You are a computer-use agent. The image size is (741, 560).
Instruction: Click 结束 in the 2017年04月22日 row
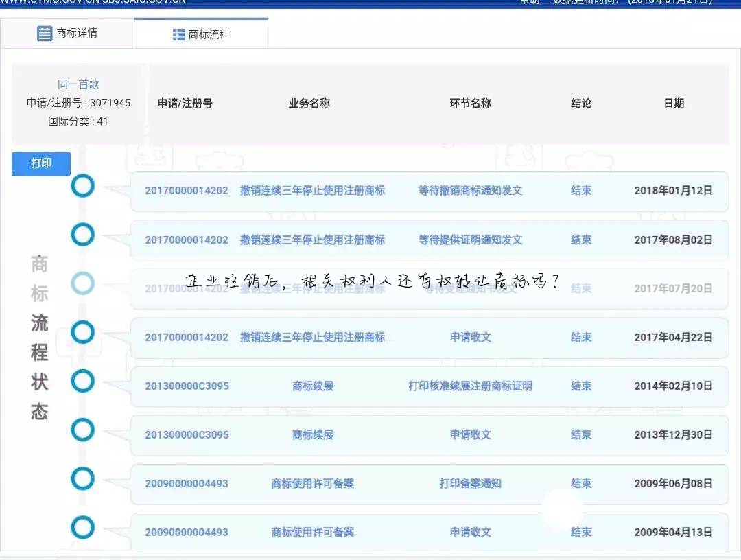(581, 337)
